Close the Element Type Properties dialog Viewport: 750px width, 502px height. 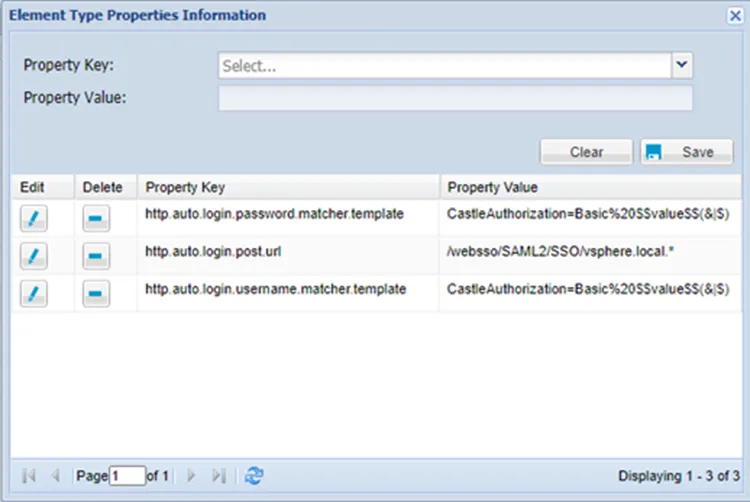tap(735, 16)
